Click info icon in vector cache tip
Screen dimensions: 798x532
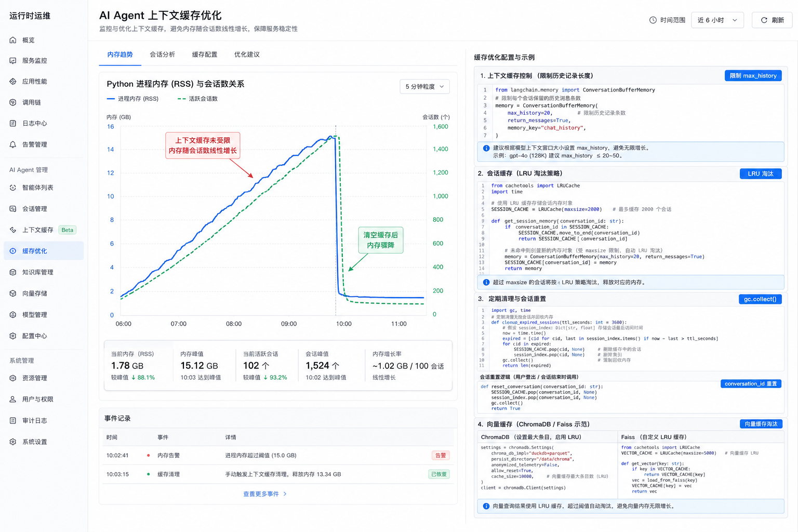coord(486,506)
